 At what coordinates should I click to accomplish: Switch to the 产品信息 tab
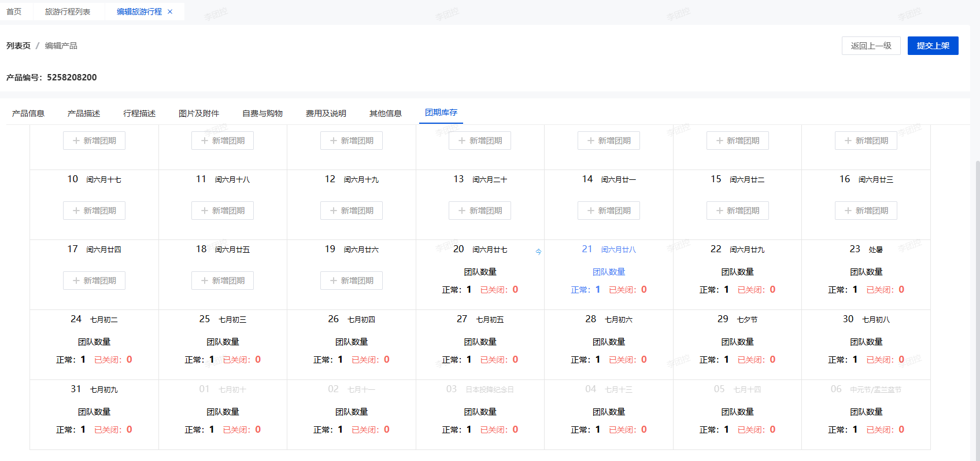pos(28,113)
